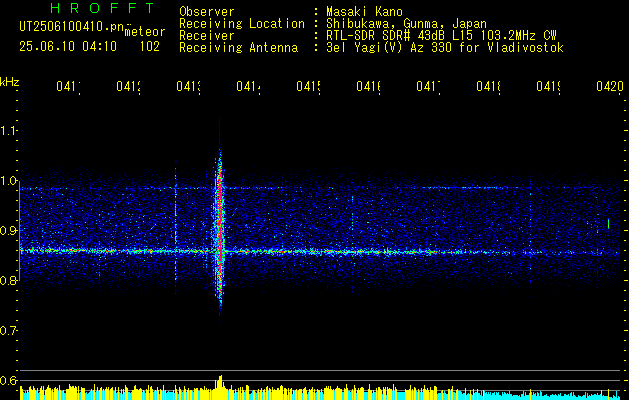Click the kHz axis unit label
Image resolution: width=629 pixels, height=400 pixels.
coord(10,83)
